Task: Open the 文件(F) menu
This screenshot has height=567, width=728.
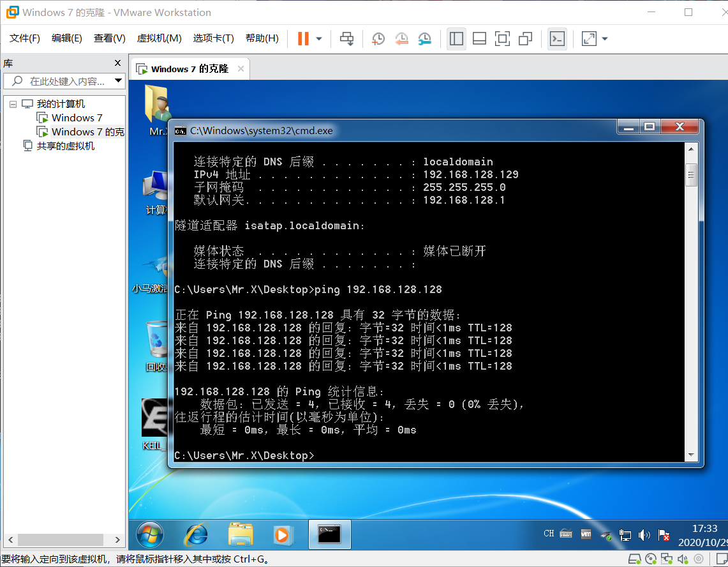Action: 25,38
